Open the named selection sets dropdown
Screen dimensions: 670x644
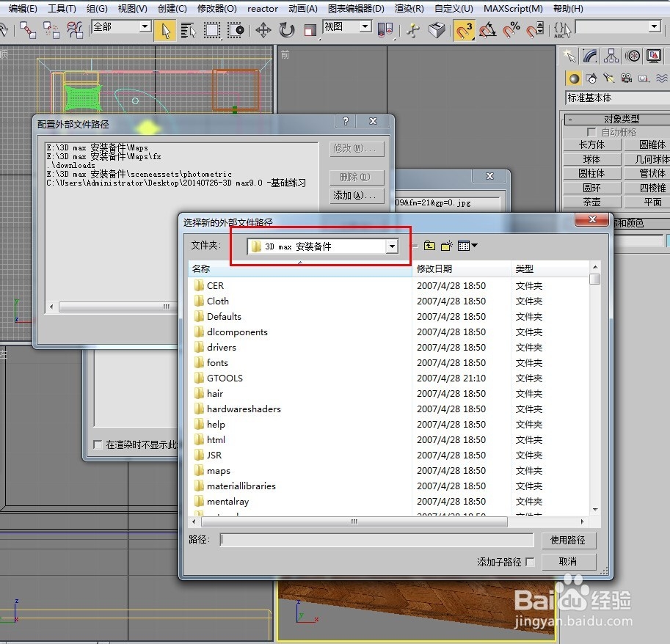click(x=619, y=27)
